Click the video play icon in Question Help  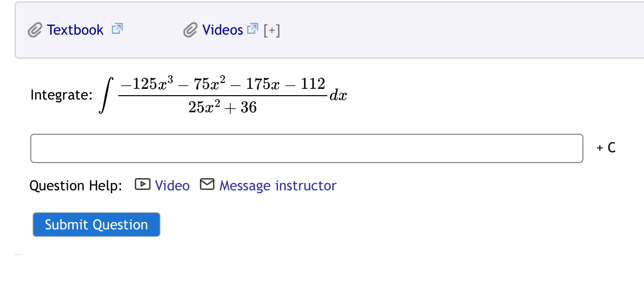point(142,185)
